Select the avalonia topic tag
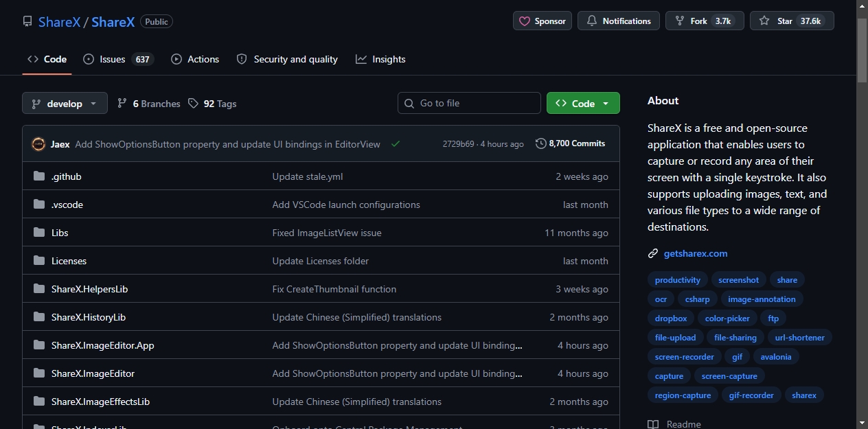The width and height of the screenshot is (868, 429). click(x=776, y=357)
